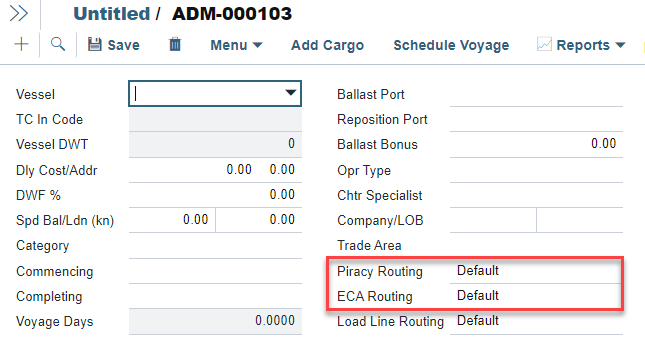This screenshot has height=364, width=645.
Task: Click the plus icon to create new
Action: click(21, 44)
